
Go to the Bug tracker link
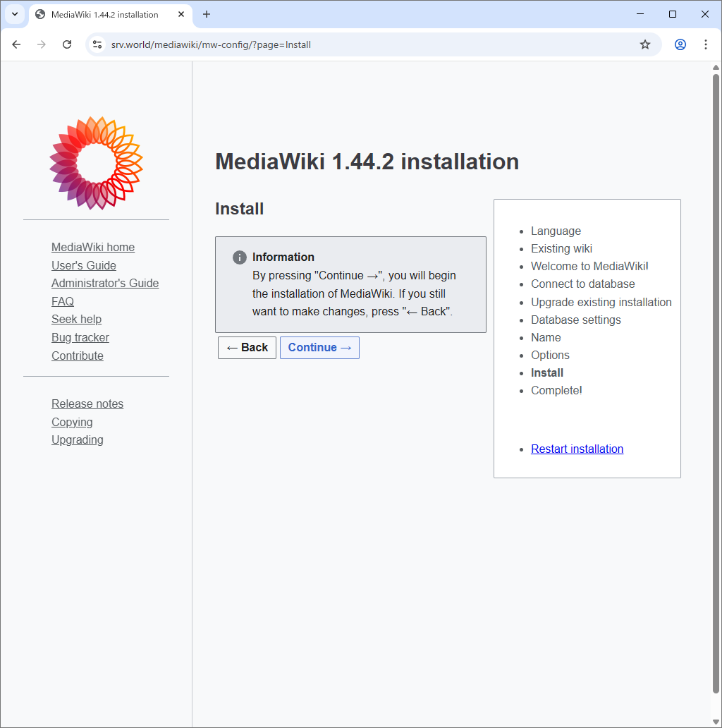point(80,337)
